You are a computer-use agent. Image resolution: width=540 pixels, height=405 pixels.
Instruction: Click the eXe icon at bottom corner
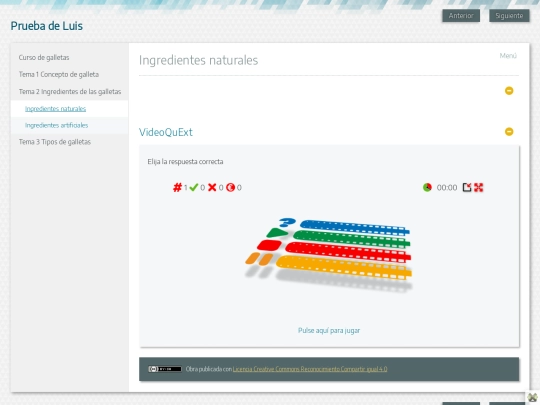tap(532, 398)
